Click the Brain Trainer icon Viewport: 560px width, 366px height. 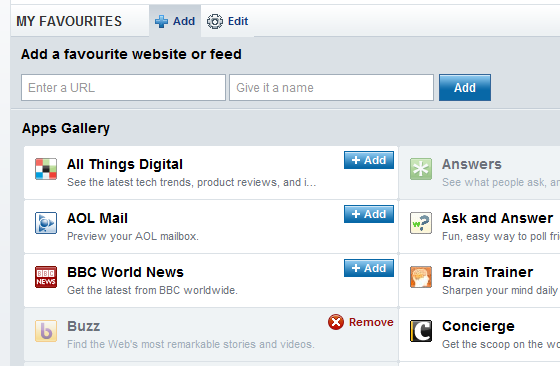[x=421, y=277]
